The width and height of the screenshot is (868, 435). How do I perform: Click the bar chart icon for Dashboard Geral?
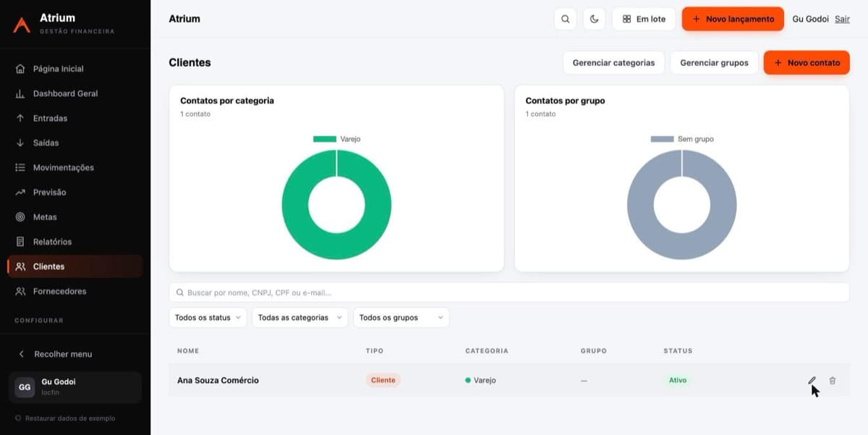pos(20,93)
